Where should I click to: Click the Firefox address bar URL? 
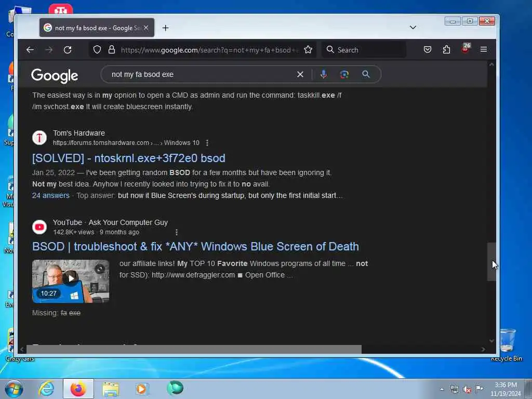[210, 50]
